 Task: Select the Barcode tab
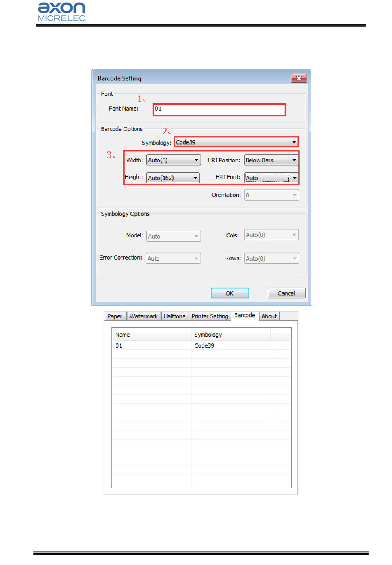[245, 315]
